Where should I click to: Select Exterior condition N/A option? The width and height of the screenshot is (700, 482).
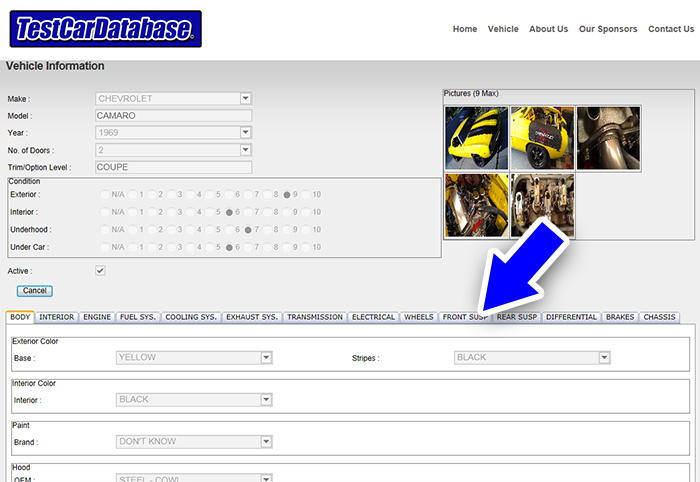tap(104, 195)
